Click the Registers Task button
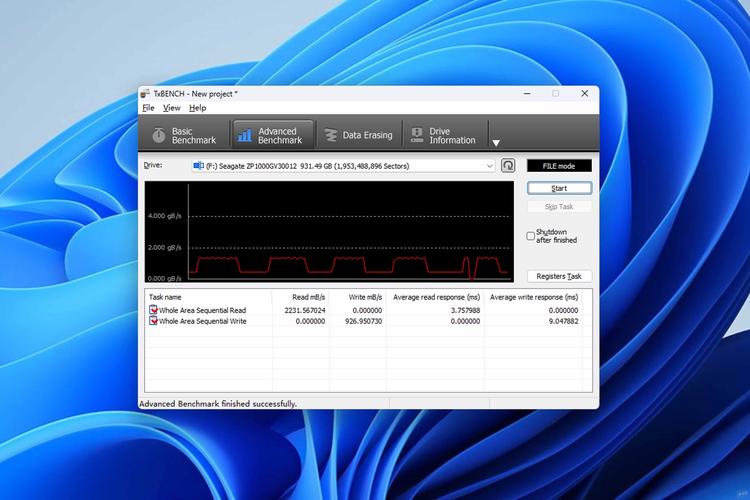Image resolution: width=750 pixels, height=500 pixels. tap(559, 276)
